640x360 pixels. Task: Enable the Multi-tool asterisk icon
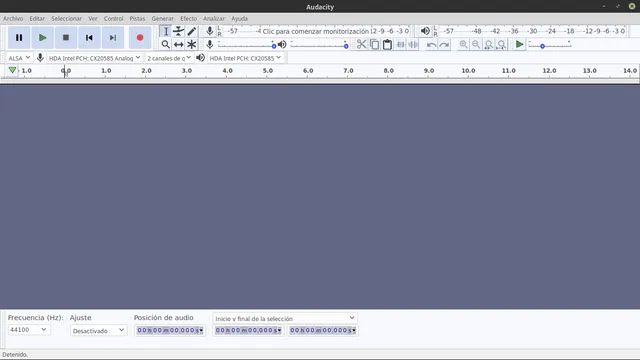tap(191, 44)
